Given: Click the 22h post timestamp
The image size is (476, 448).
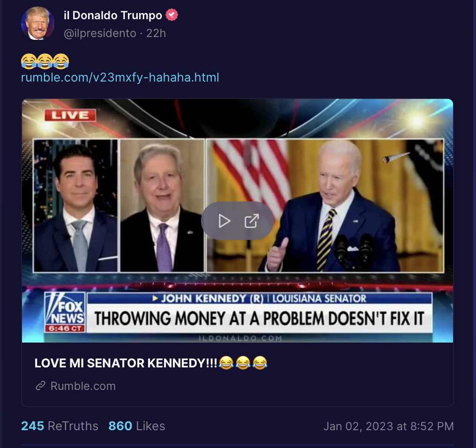Looking at the screenshot, I should [156, 33].
